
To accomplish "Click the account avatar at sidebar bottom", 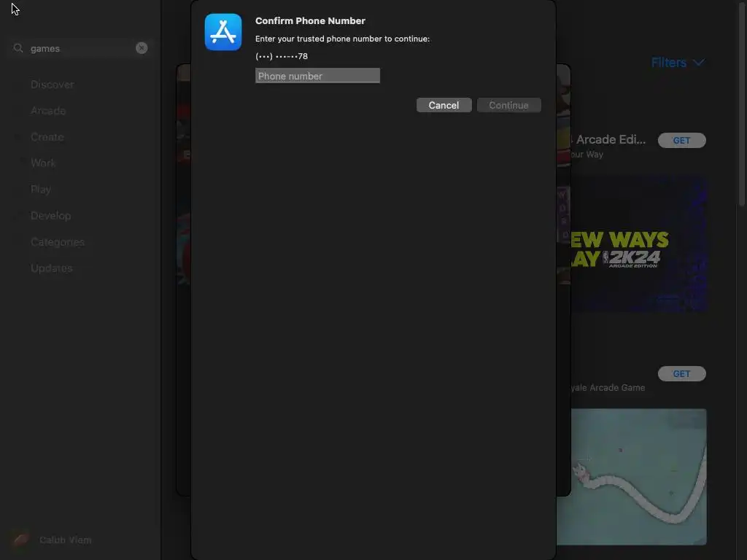I will click(20, 540).
